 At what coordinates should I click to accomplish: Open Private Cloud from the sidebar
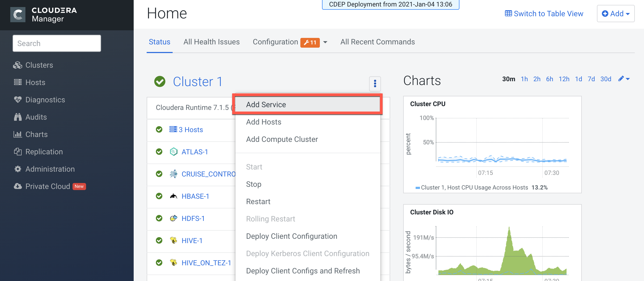click(x=50, y=186)
